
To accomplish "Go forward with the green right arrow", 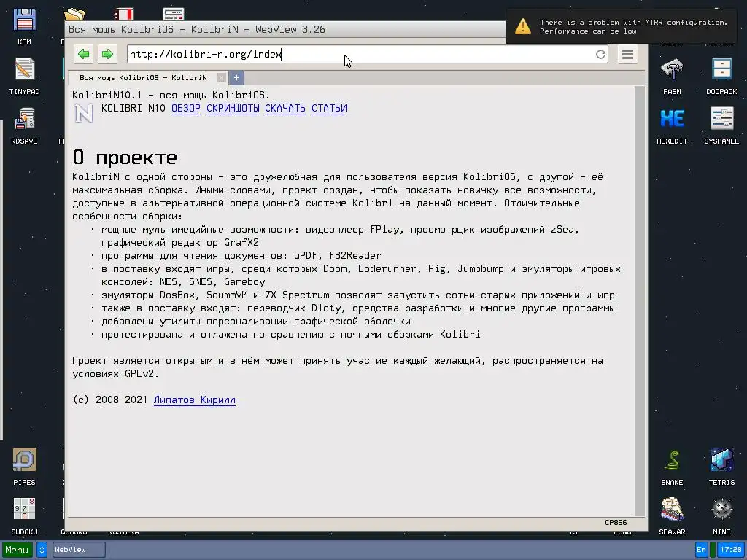I will click(x=107, y=54).
